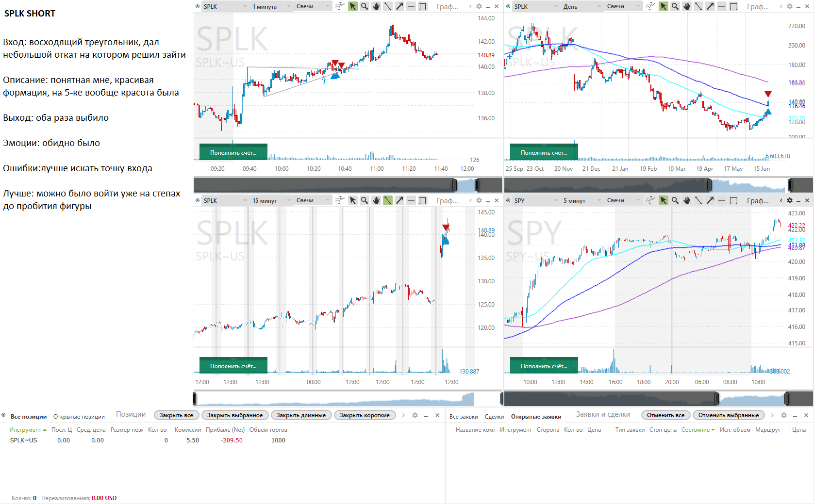Viewport: 814px width, 504px height.
Task: Click Отменить все button
Action: point(665,415)
